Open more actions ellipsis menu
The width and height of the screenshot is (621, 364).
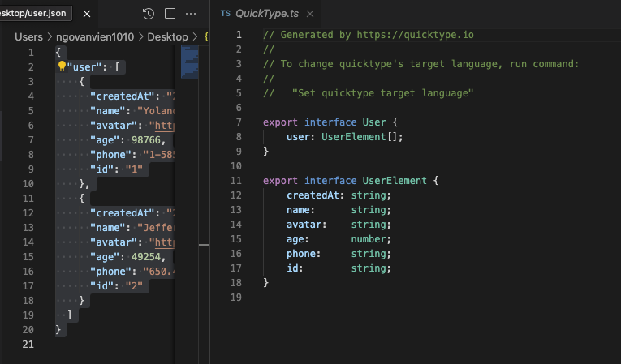tap(191, 14)
